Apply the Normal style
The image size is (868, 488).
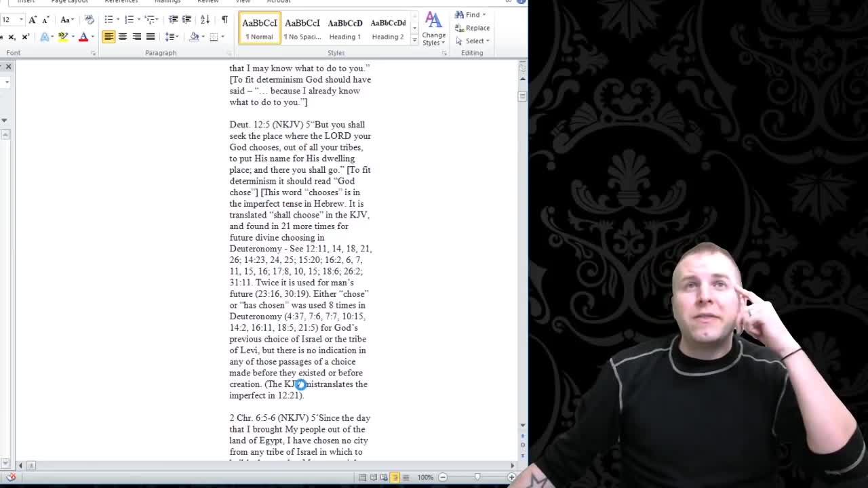pyautogui.click(x=259, y=28)
